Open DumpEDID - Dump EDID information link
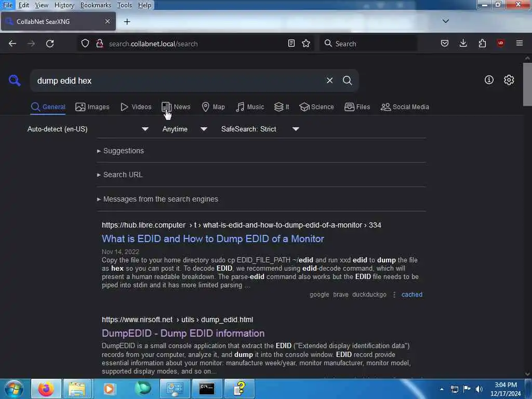Image resolution: width=532 pixels, height=399 pixels. coord(183,333)
